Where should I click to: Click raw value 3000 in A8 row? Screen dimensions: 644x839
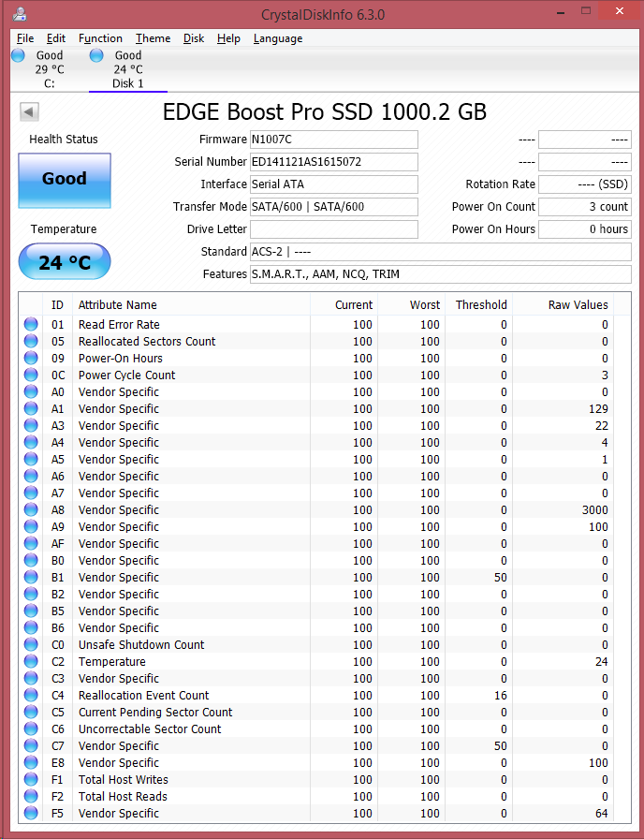[x=594, y=510]
